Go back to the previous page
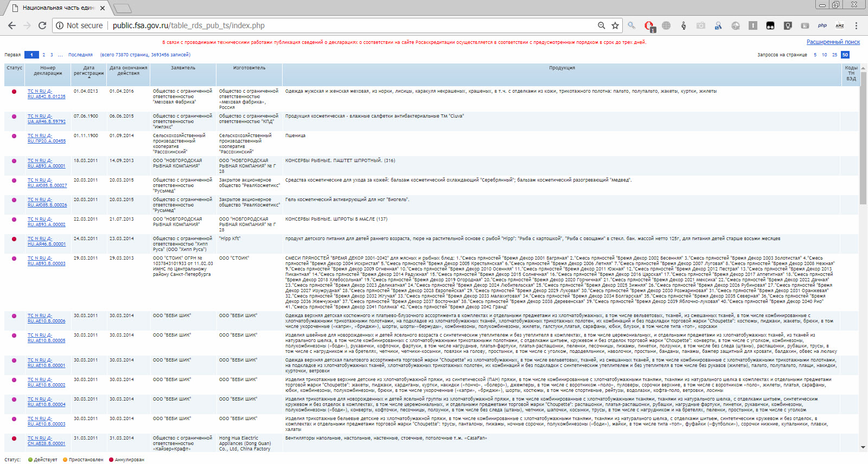 (x=11, y=25)
